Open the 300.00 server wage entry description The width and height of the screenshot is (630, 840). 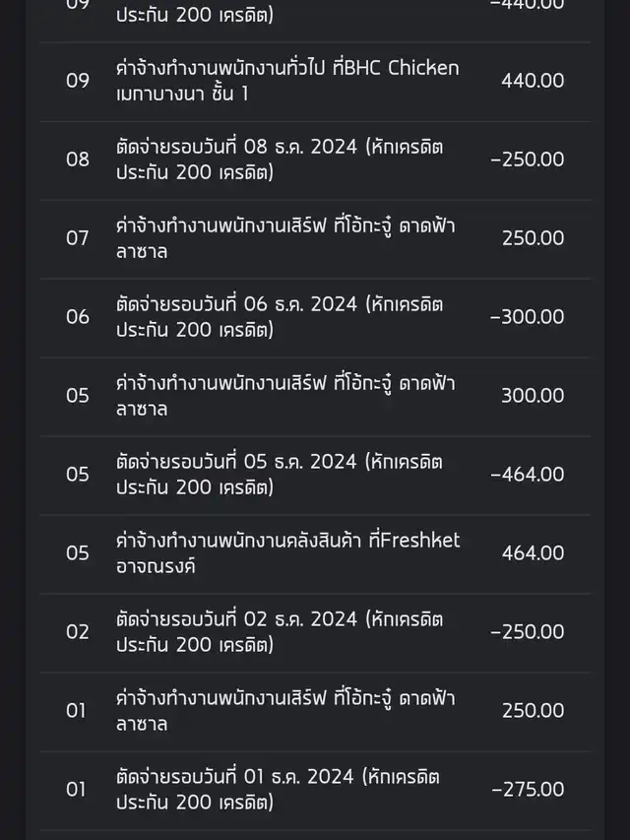pyautogui.click(x=285, y=396)
